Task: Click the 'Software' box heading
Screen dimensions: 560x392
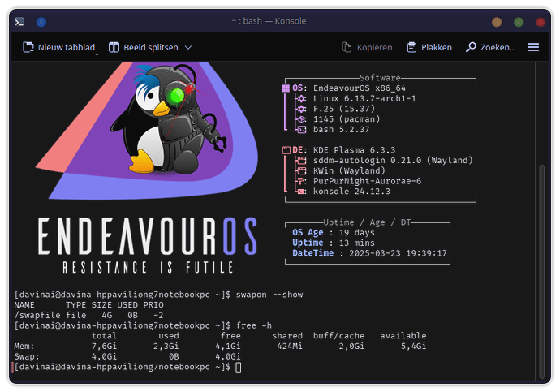Action: (380, 78)
